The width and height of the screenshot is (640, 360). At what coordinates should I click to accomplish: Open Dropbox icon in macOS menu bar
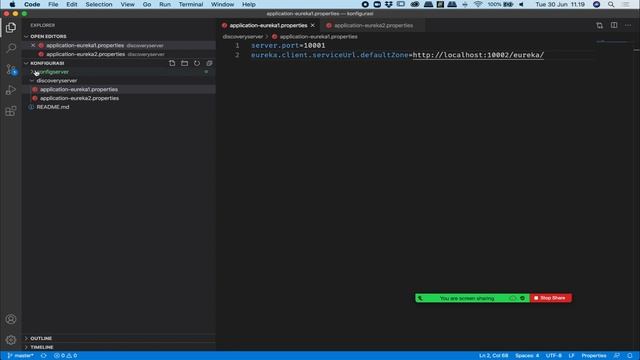pyautogui.click(x=389, y=4)
